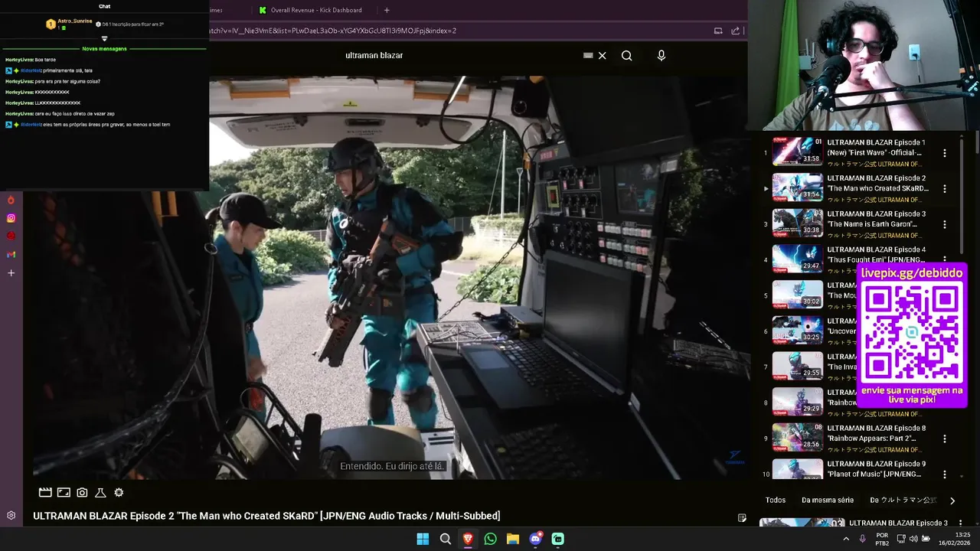Image resolution: width=980 pixels, height=551 pixels.
Task: Open a new browser tab with plus
Action: [387, 10]
